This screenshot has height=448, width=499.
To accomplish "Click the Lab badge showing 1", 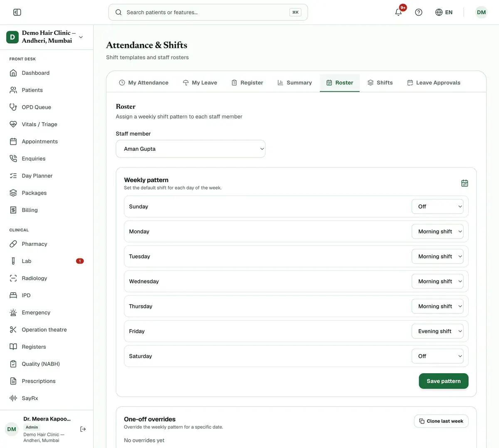I will coord(80,261).
